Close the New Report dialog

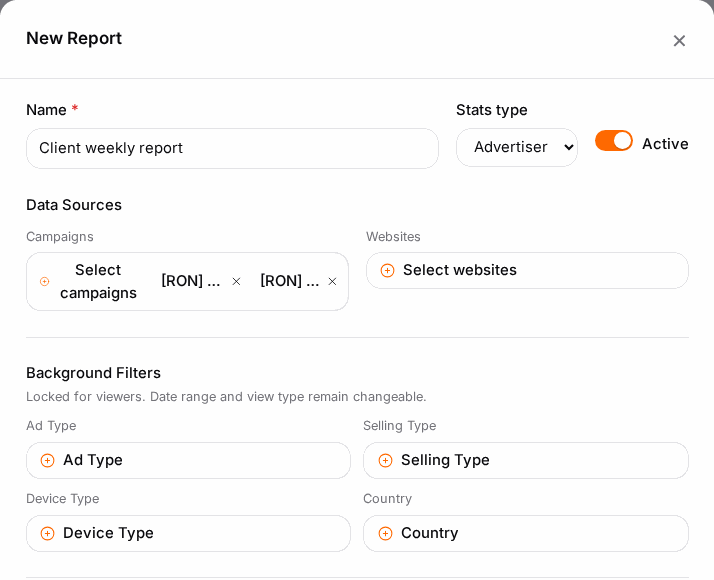tap(679, 41)
